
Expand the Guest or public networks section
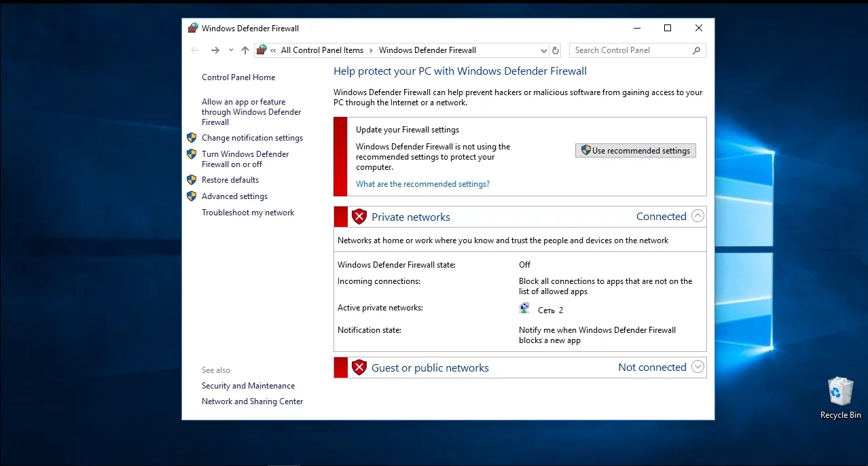[x=698, y=367]
